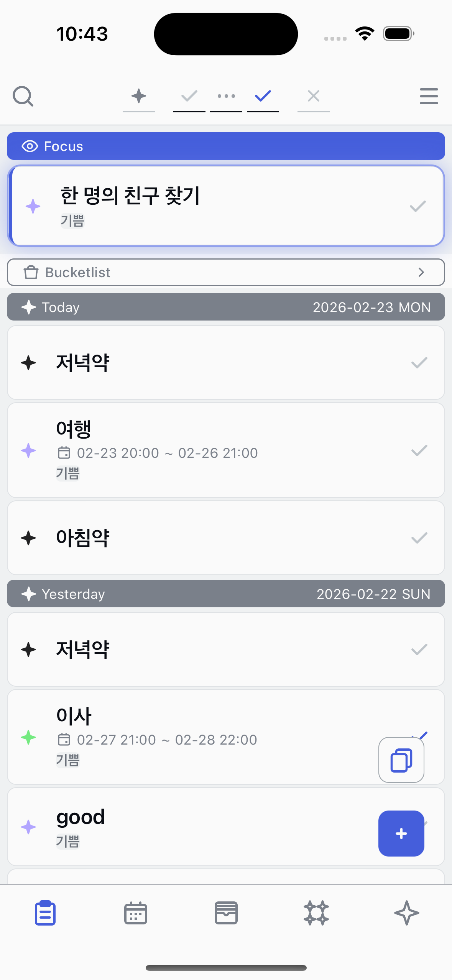Select the blue checkmark completed filter
Screen dimensions: 452x980
click(x=263, y=96)
